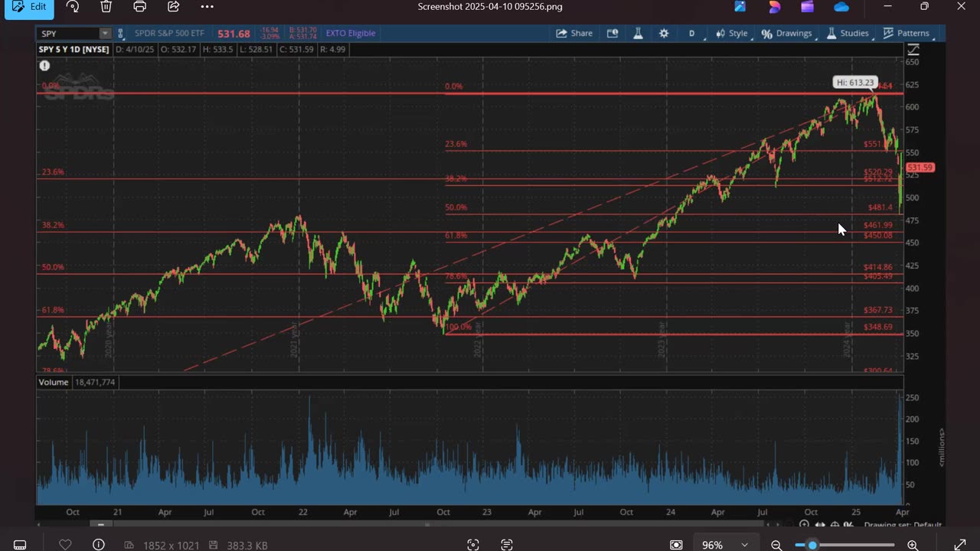Click the 18,471,774 volume value

coord(96,382)
